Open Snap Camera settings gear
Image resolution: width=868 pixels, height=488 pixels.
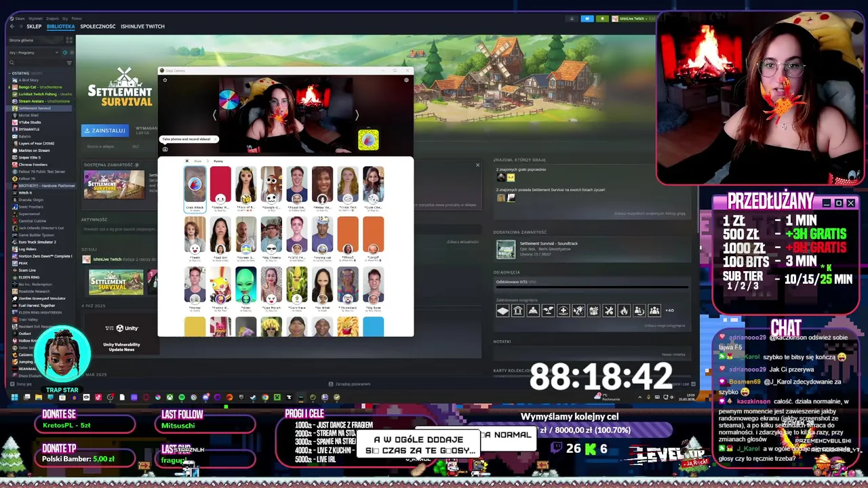[x=406, y=80]
